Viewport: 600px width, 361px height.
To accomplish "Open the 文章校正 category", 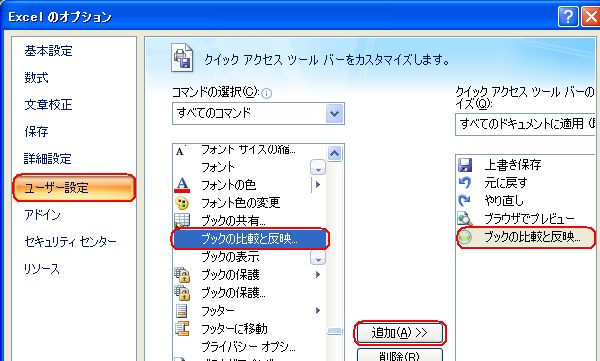I will click(x=48, y=105).
